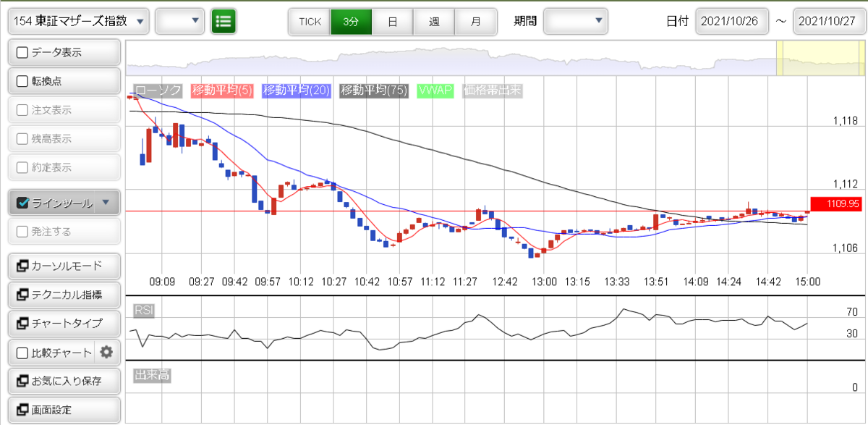Viewport: 868px width, 425px height.
Task: Select the 3分 timeframe tab
Action: [351, 22]
